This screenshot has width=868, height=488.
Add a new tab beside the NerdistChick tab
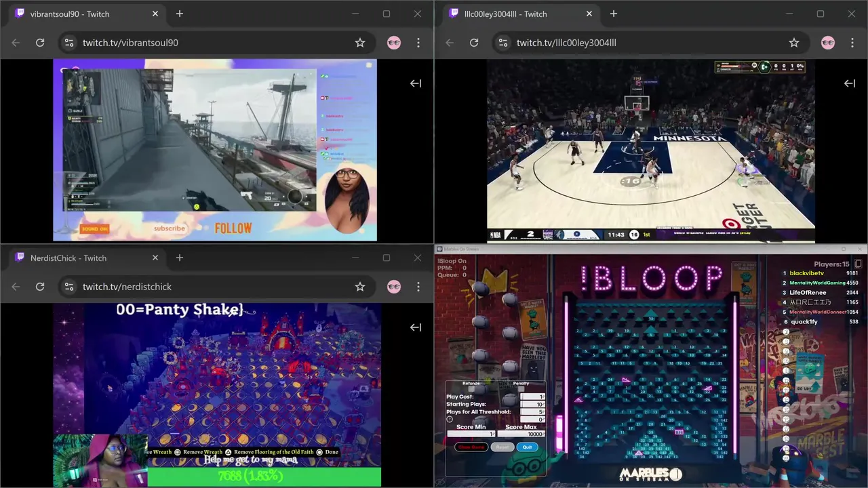(180, 258)
